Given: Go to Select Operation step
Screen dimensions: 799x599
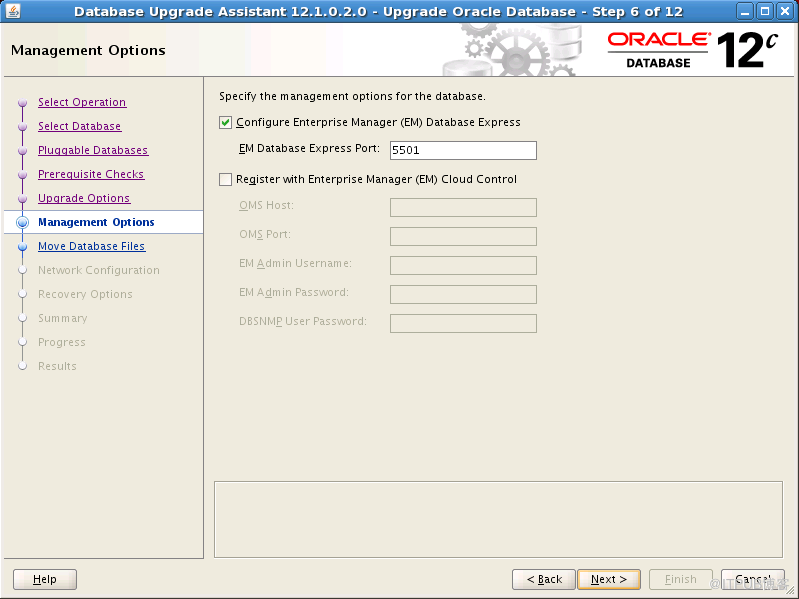Looking at the screenshot, I should [x=82, y=102].
